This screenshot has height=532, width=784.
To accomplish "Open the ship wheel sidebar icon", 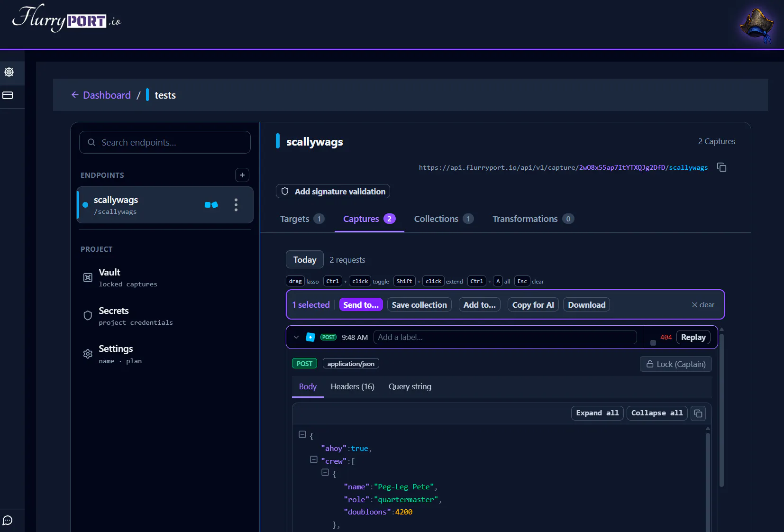I will click(9, 72).
